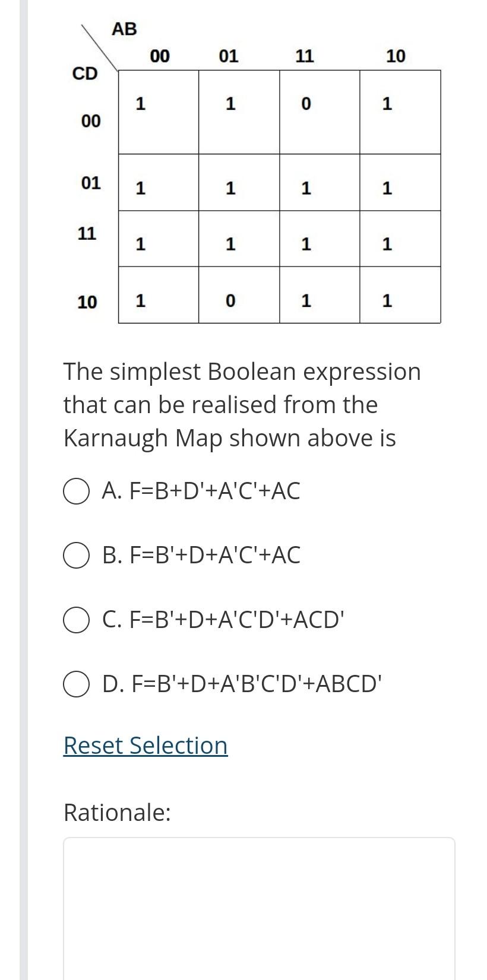Select answer option D radio button
Viewport: 487px width, 980px height.
point(75,684)
